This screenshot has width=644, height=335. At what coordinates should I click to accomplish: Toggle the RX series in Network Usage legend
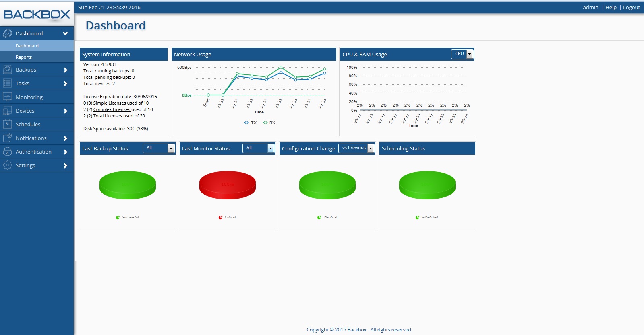(269, 123)
